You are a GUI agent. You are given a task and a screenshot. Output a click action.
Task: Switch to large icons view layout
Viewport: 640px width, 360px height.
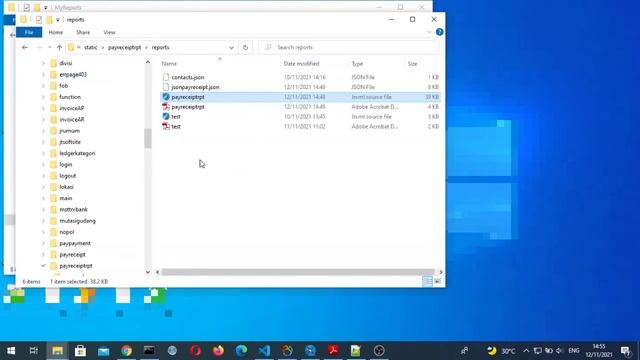438,281
